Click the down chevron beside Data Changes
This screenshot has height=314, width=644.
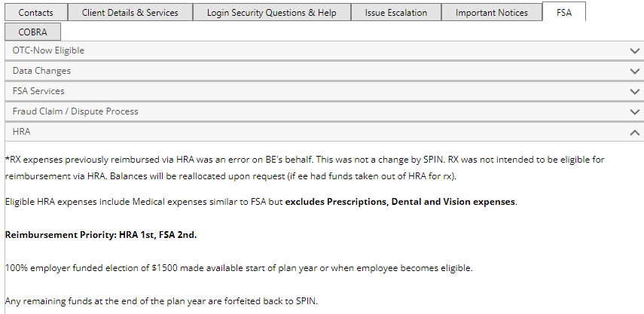pos(634,71)
